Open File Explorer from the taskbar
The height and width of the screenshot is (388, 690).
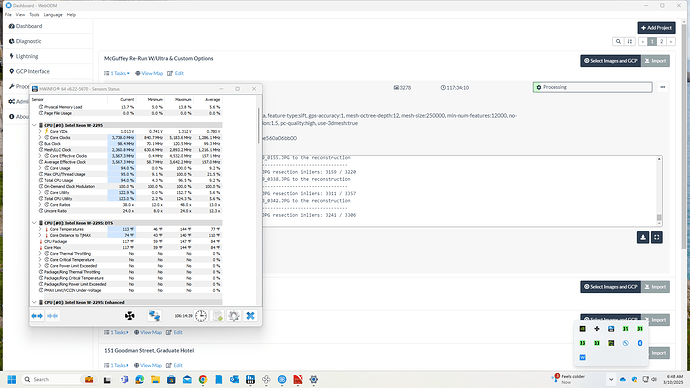[x=155, y=379]
